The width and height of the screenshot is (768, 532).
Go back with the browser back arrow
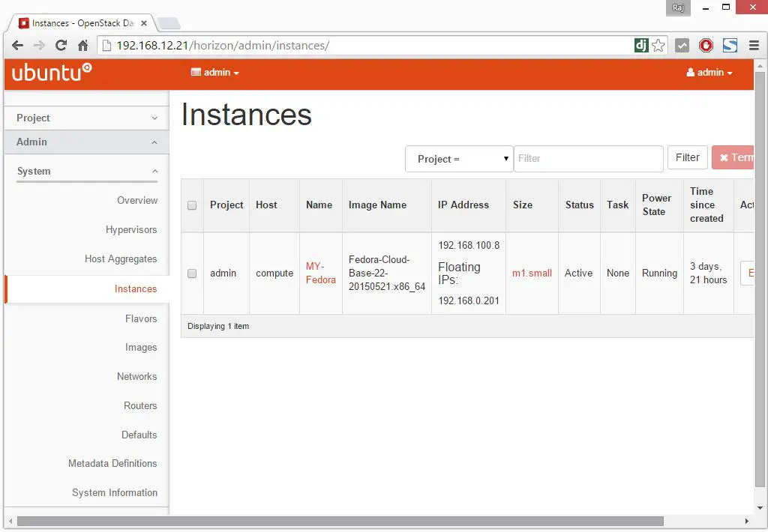point(18,46)
